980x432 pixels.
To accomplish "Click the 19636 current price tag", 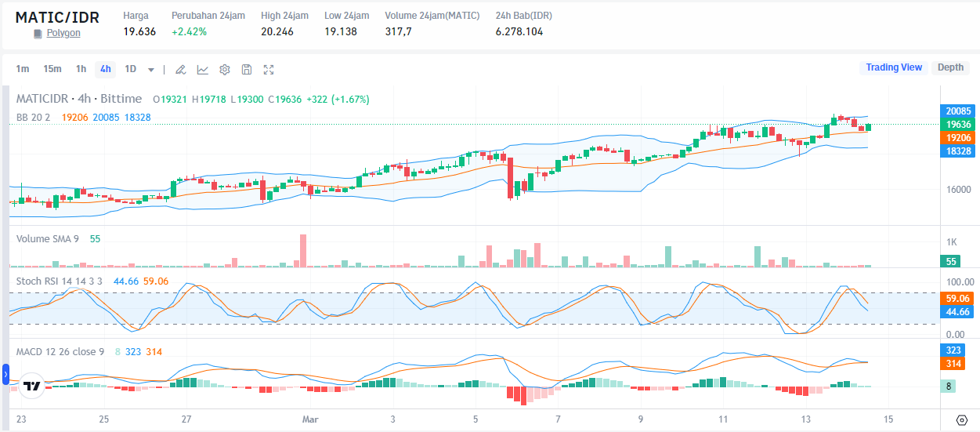I will click(x=958, y=125).
